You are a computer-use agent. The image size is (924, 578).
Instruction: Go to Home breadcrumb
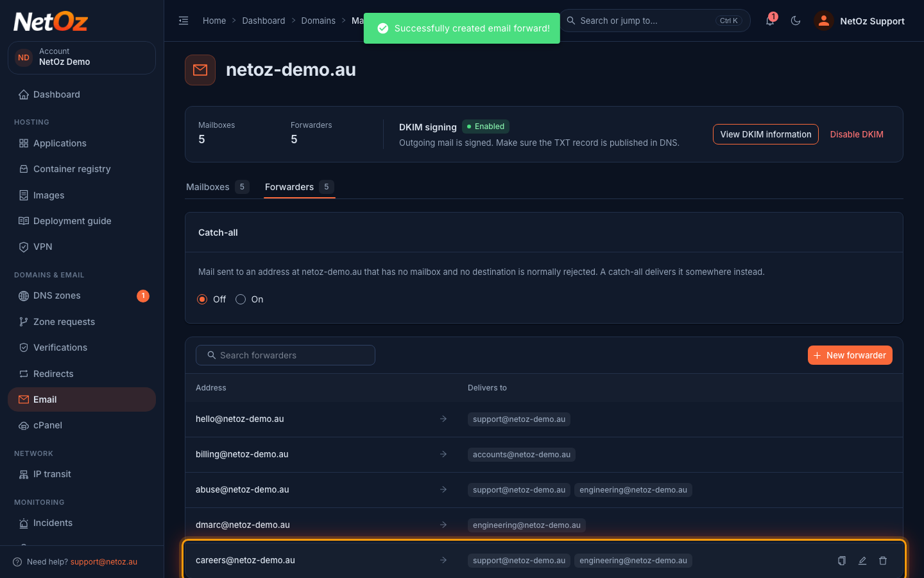coord(214,21)
